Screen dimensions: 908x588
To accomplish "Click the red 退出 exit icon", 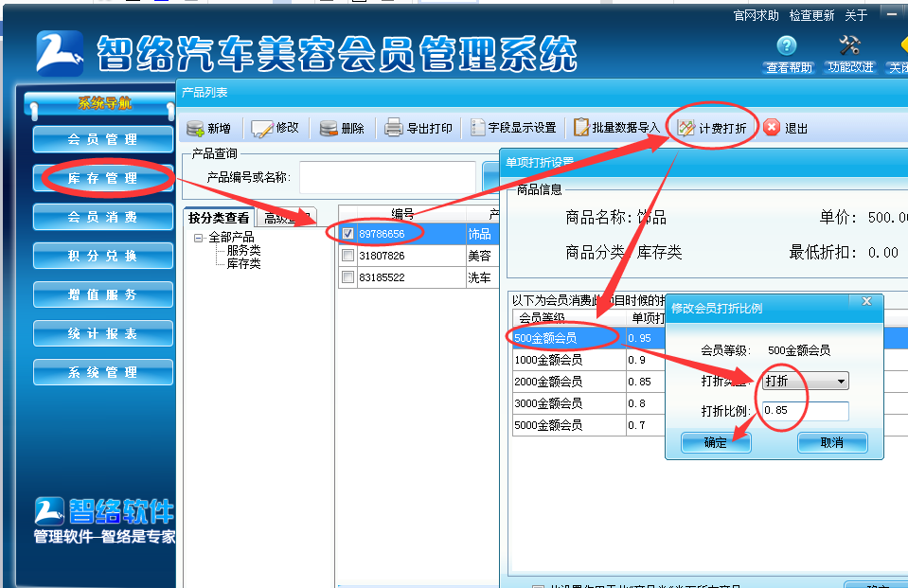I will point(772,128).
